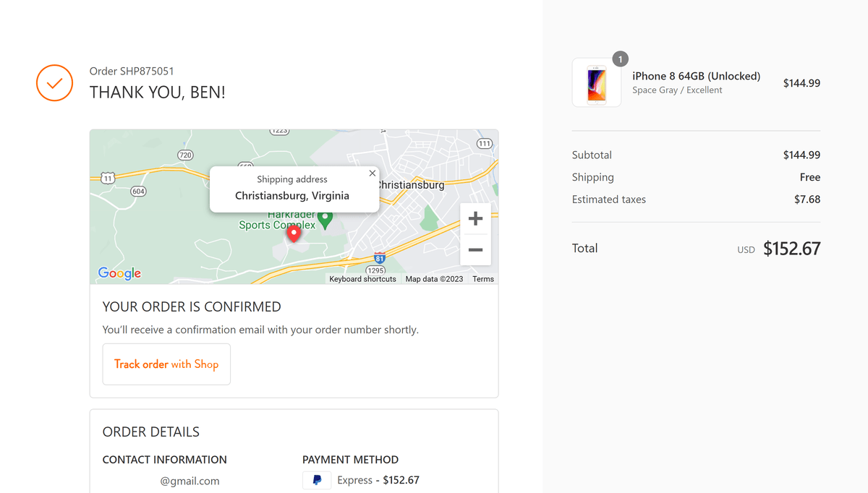Zoom out on the map with minus control
The width and height of the screenshot is (868, 493).
point(475,249)
